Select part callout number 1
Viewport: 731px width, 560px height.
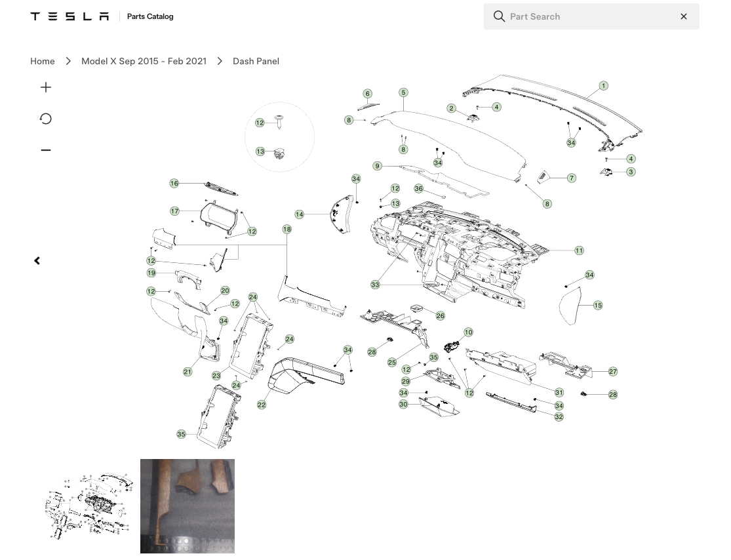coord(603,86)
